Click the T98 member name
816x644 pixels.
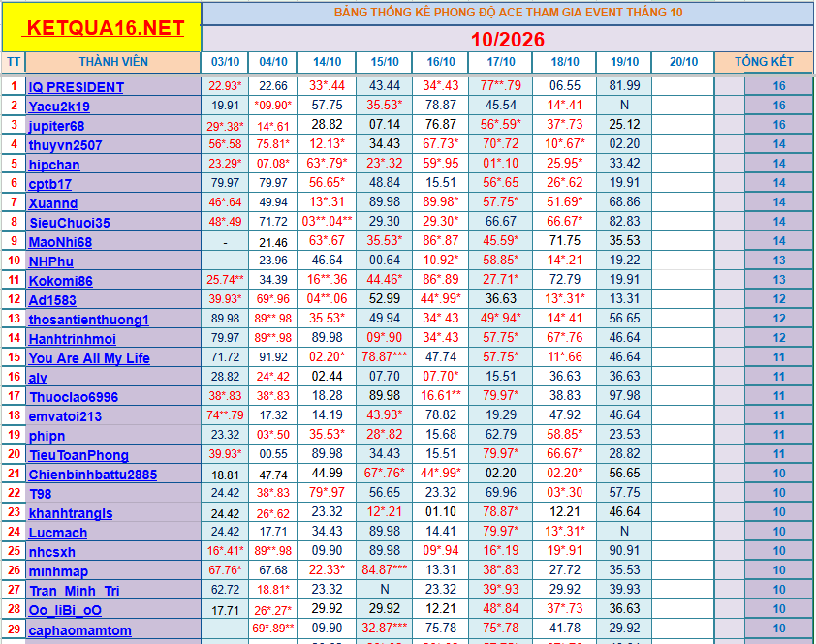(40, 494)
